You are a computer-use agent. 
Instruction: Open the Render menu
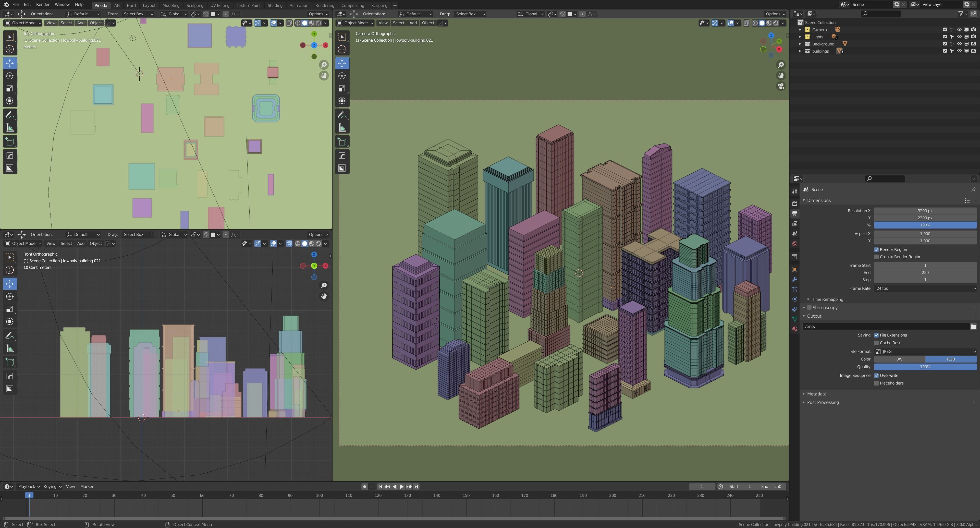point(43,5)
